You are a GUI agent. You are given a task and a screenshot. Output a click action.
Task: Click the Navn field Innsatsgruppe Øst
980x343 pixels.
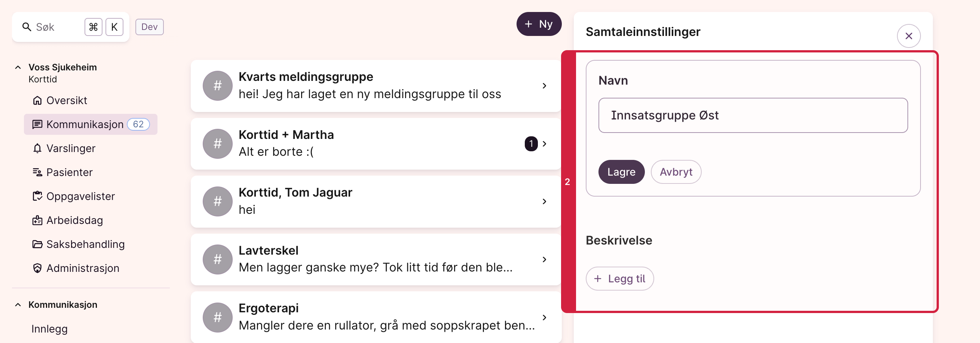click(753, 115)
